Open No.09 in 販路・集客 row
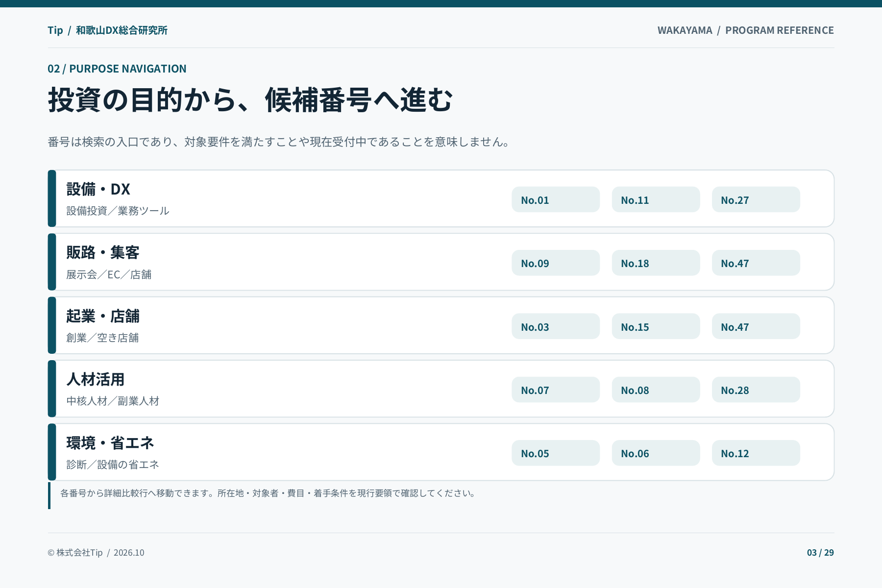 (x=556, y=263)
